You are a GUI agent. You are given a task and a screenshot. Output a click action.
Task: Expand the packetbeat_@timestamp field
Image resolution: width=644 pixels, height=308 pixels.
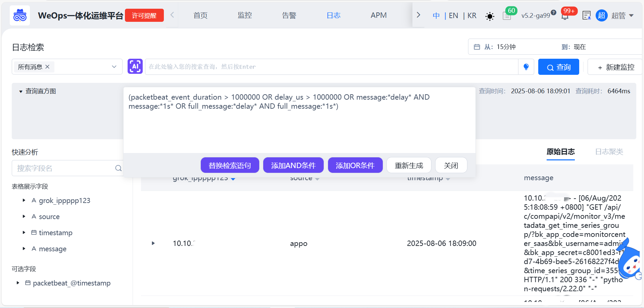[x=17, y=283]
